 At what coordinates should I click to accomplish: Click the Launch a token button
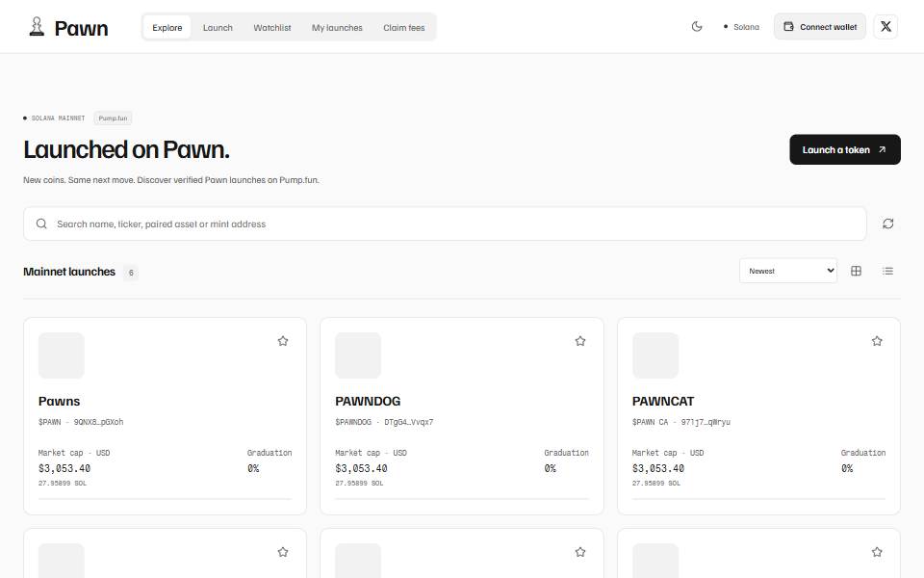[844, 149]
